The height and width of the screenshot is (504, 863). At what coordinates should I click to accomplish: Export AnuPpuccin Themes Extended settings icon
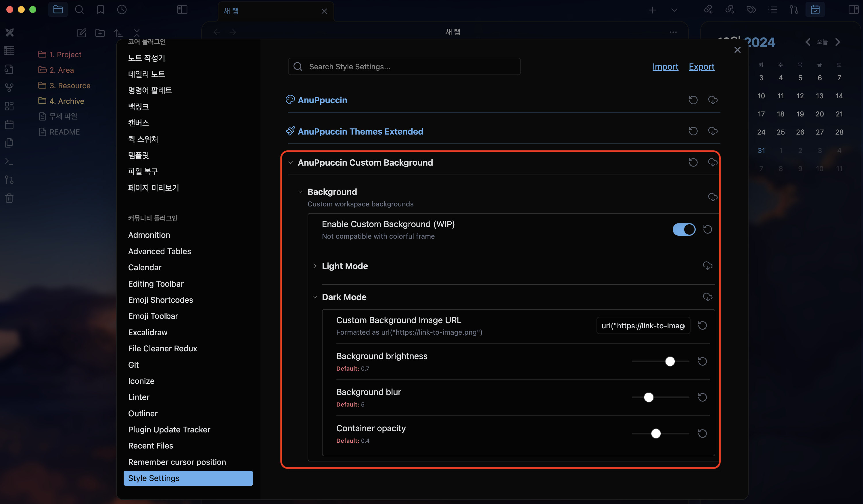click(x=713, y=131)
